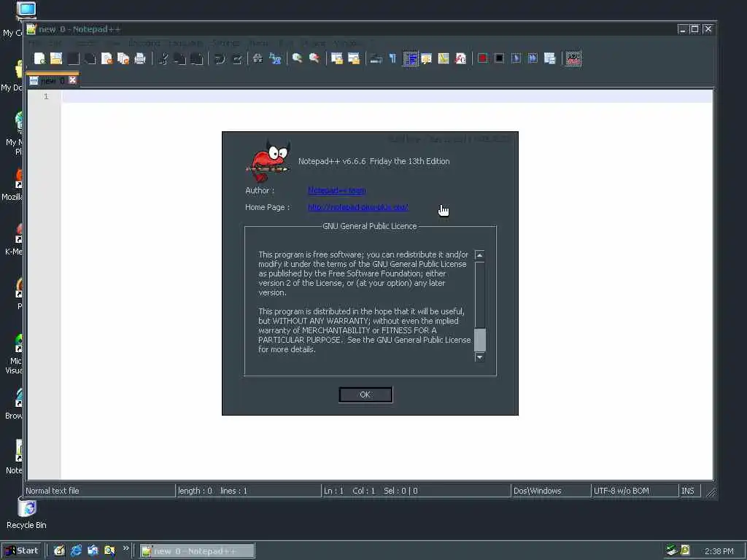This screenshot has height=560, width=747.
Task: Click the 2:38 PM taskbar clock
Action: tap(719, 551)
